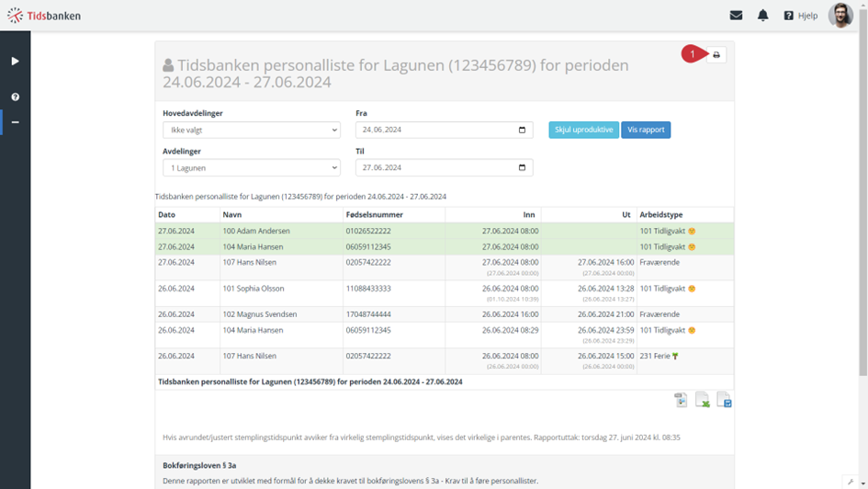
Task: Select 104 Maria Hansen on 26.06.2024
Action: point(445,335)
